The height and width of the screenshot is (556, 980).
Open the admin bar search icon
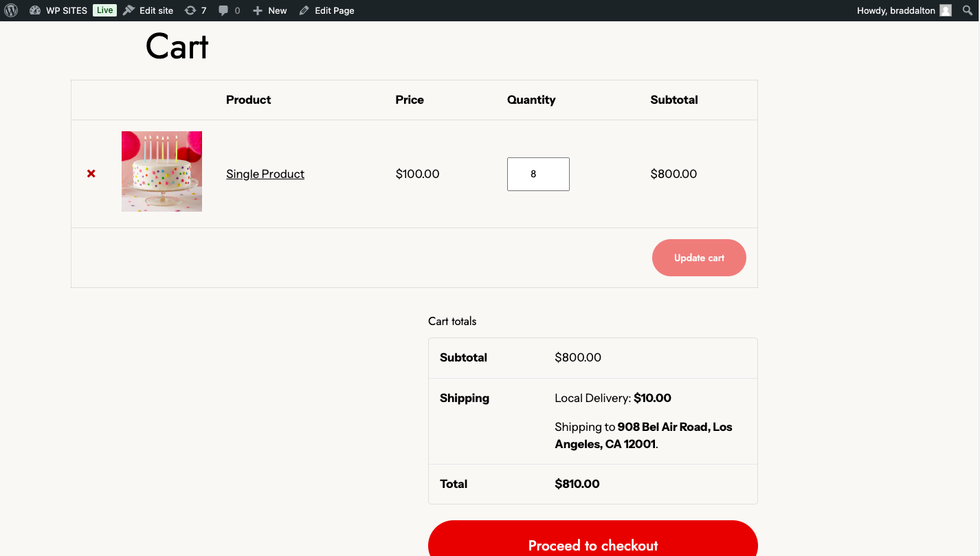pyautogui.click(x=967, y=10)
